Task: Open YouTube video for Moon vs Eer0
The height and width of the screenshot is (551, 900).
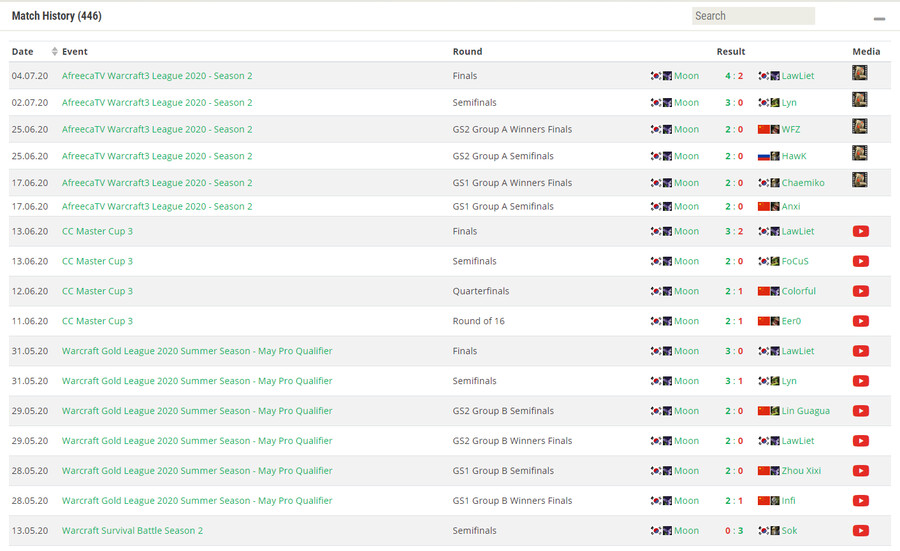Action: click(x=860, y=321)
